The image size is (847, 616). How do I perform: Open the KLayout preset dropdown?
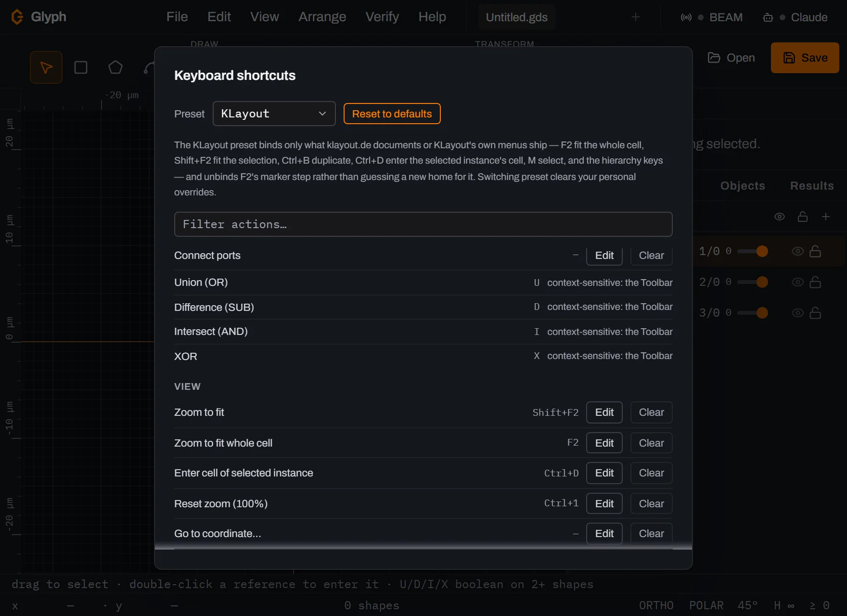tap(274, 114)
